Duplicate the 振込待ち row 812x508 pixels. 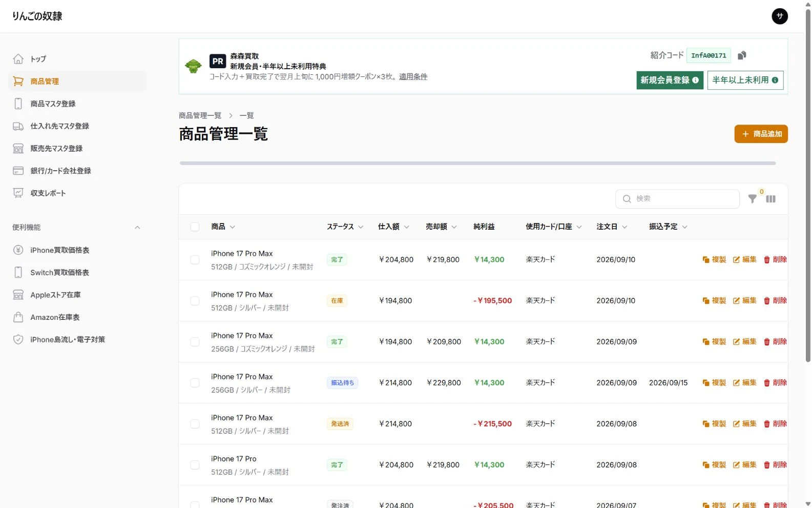(x=714, y=382)
